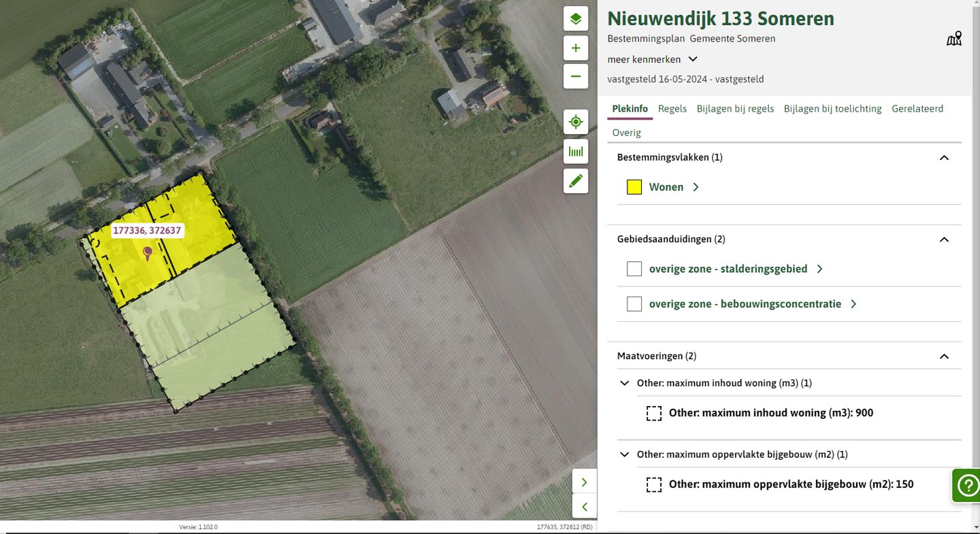Open the Wonen destination details link
The height and width of the screenshot is (534, 980).
696,186
